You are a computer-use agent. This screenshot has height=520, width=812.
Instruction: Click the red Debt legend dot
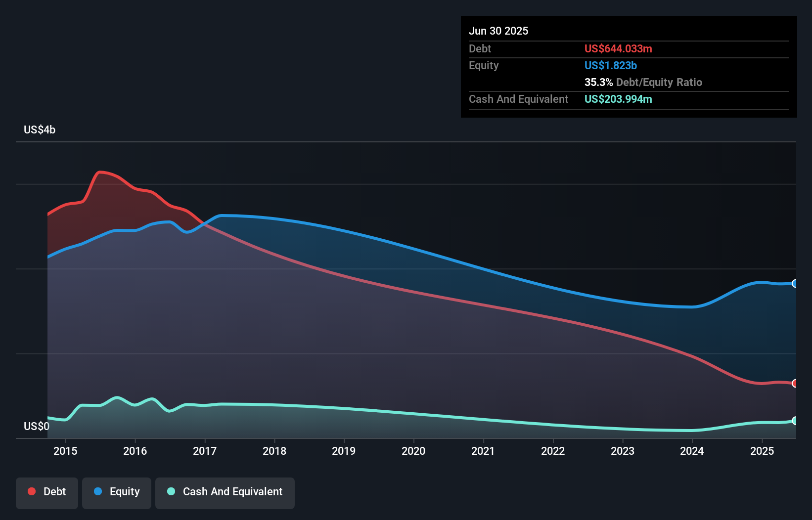[31, 491]
